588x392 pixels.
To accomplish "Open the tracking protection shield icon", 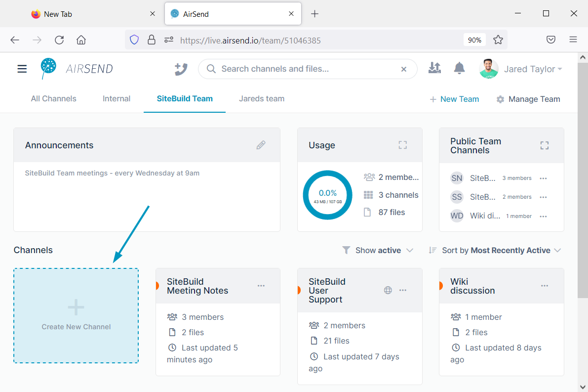I will 134,40.
